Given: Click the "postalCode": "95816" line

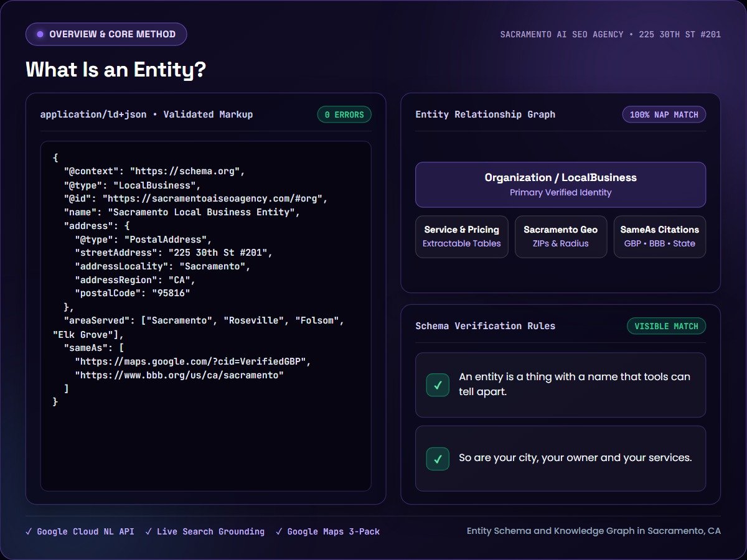Looking at the screenshot, I should pos(133,293).
